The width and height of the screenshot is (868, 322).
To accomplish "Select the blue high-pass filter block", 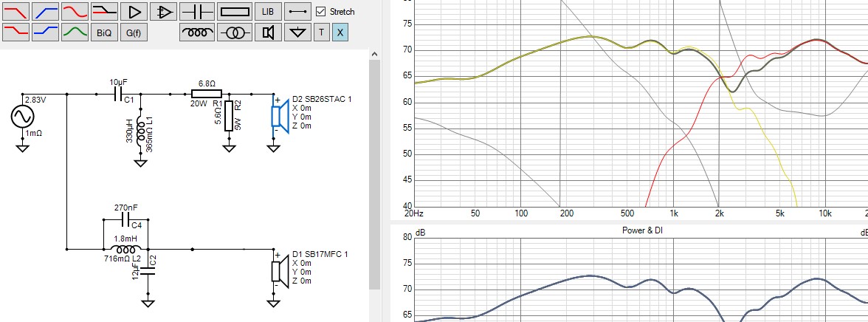I will pyautogui.click(x=45, y=11).
